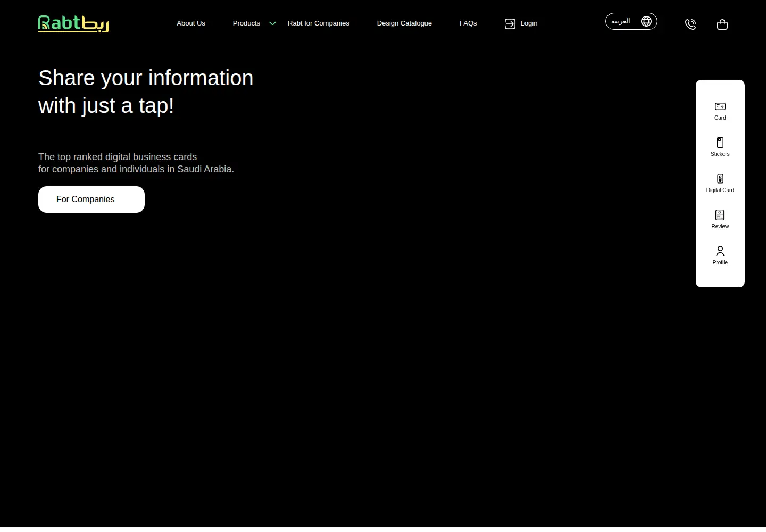This screenshot has height=532, width=766.
Task: Click the For Companies button
Action: coord(91,199)
